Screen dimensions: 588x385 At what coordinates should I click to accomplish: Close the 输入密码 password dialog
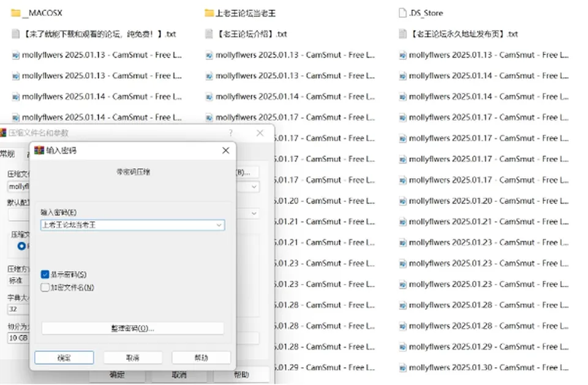(x=226, y=151)
